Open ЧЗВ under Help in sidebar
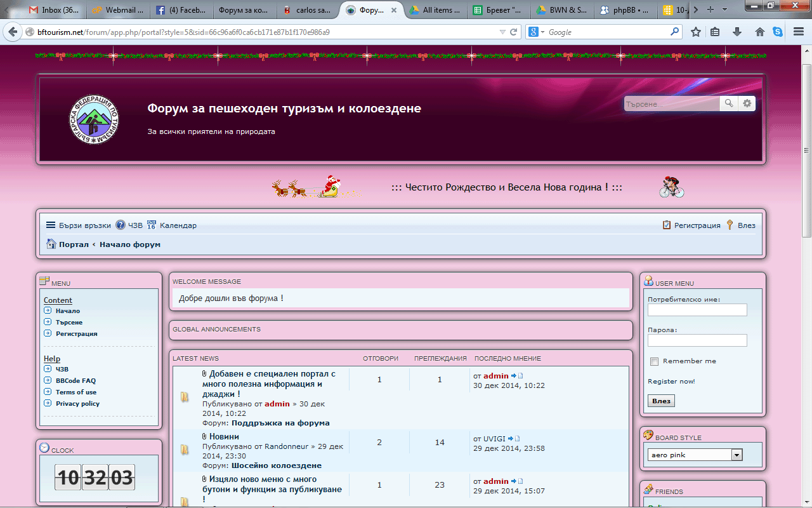Viewport: 812px width, 508px height. 62,370
